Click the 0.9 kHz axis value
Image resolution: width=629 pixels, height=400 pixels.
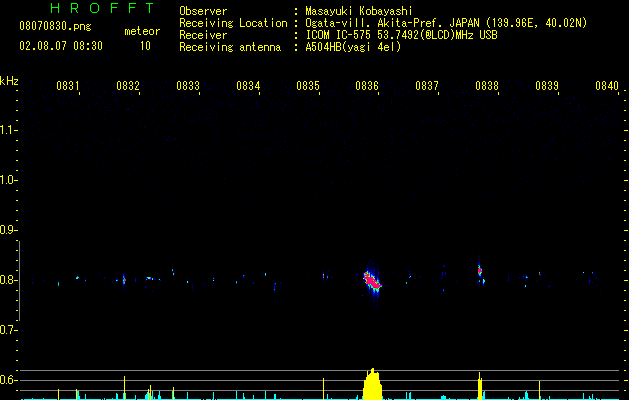[x=8, y=230]
